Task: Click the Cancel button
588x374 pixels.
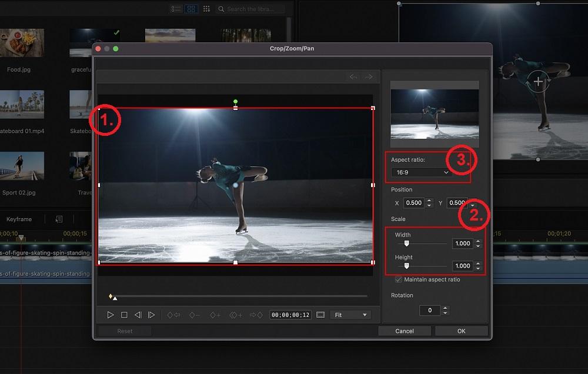Action: click(405, 330)
